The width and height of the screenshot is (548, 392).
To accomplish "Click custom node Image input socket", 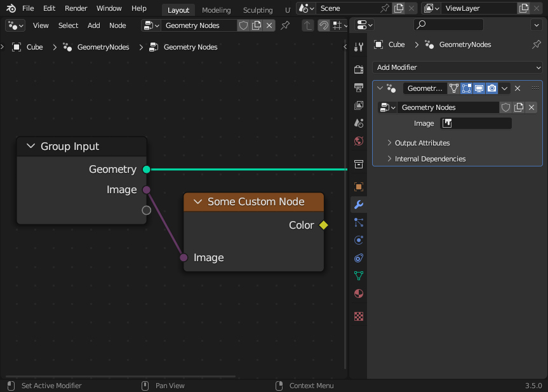I will (x=184, y=258).
